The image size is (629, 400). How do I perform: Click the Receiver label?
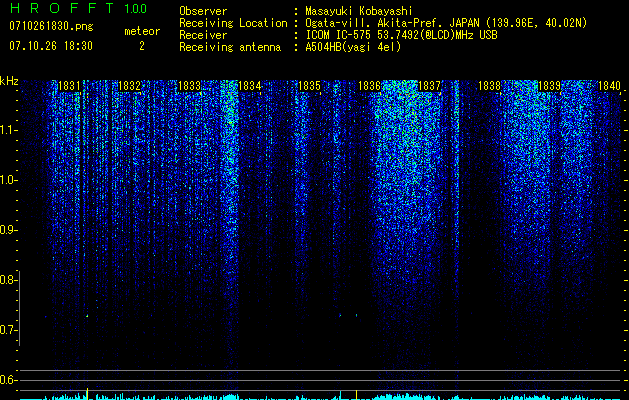click(203, 35)
